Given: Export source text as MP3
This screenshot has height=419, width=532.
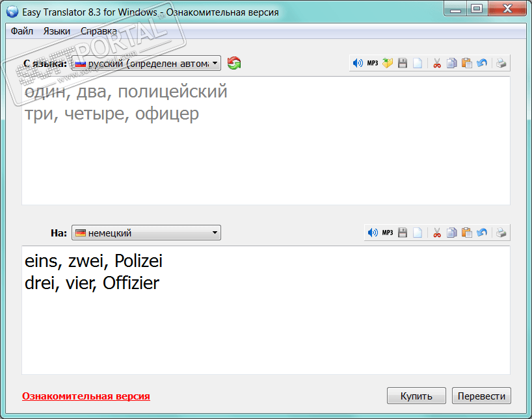Looking at the screenshot, I should [373, 63].
